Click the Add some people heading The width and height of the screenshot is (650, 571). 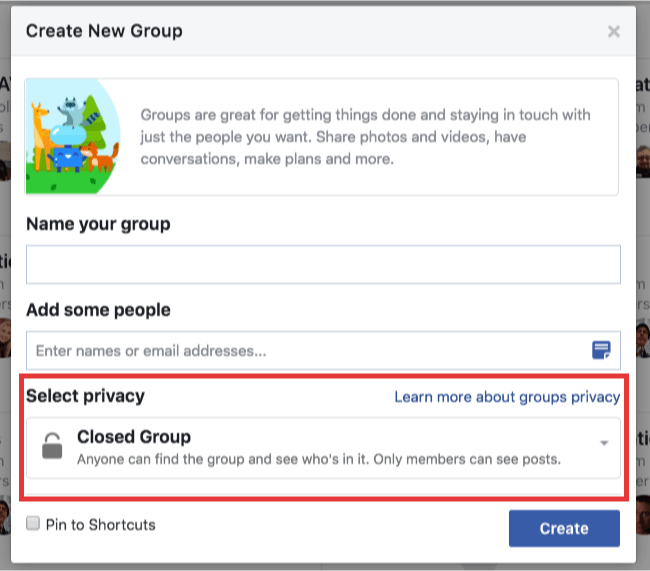pyautogui.click(x=98, y=310)
